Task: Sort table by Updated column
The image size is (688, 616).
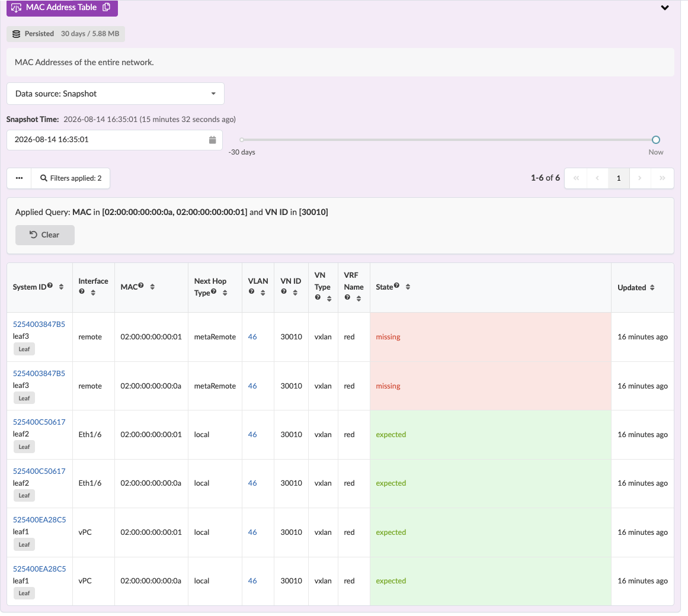Action: click(x=652, y=288)
